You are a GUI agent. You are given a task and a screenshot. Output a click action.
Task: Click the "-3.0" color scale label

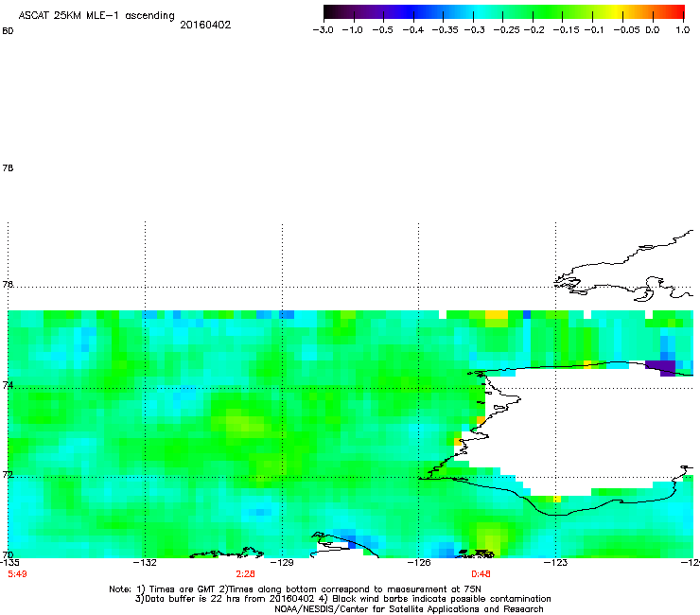[x=324, y=30]
